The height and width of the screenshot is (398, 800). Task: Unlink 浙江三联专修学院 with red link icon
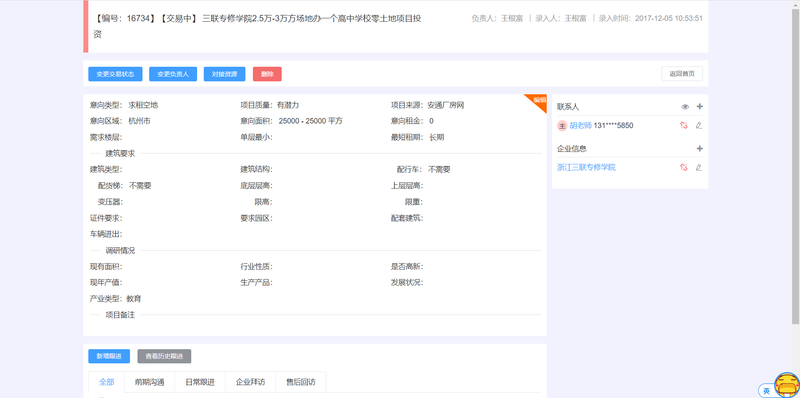(x=684, y=167)
